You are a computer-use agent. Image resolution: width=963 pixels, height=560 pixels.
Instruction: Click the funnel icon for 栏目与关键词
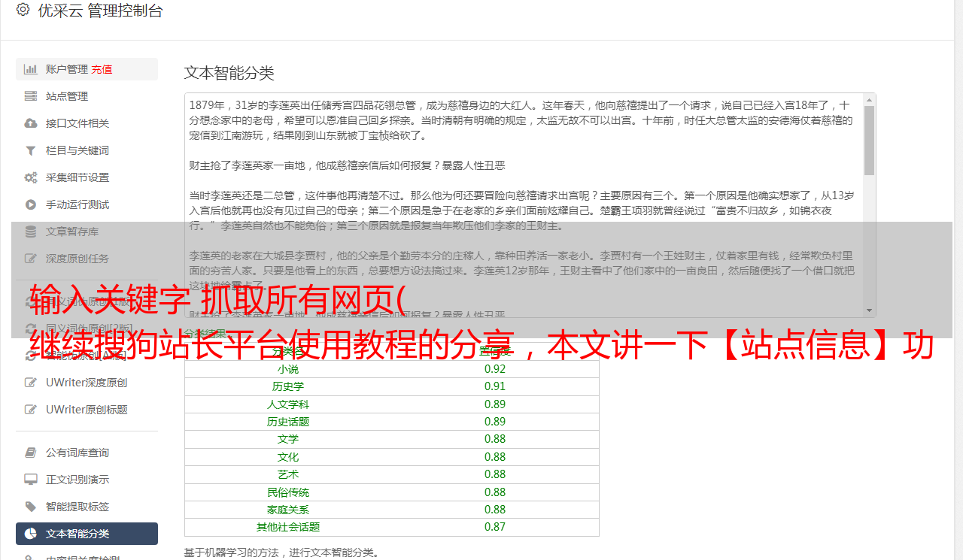tap(31, 150)
